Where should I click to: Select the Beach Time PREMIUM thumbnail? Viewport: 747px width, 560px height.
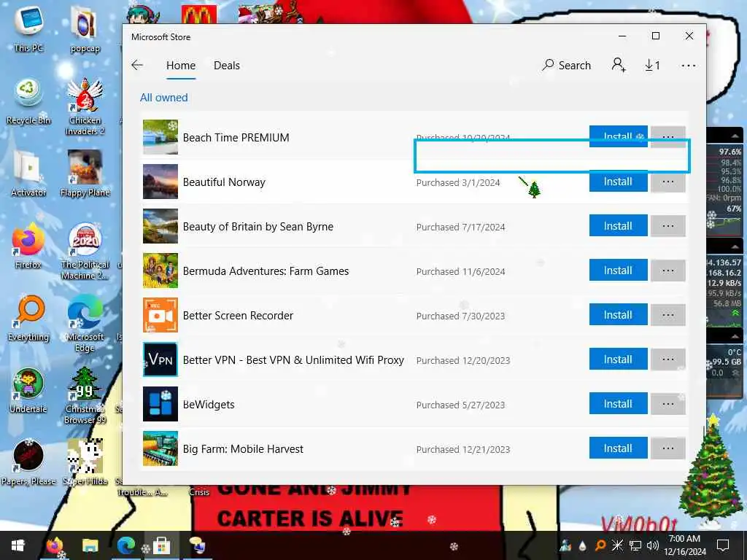tap(160, 137)
